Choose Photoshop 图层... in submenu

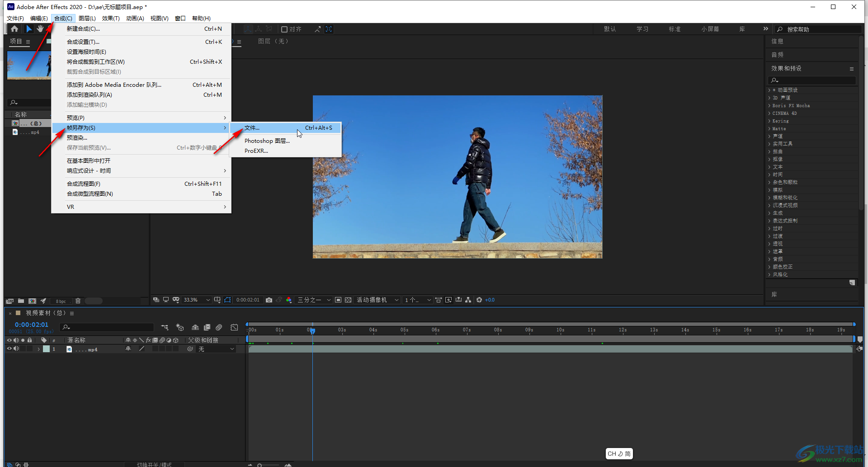[x=286, y=141]
